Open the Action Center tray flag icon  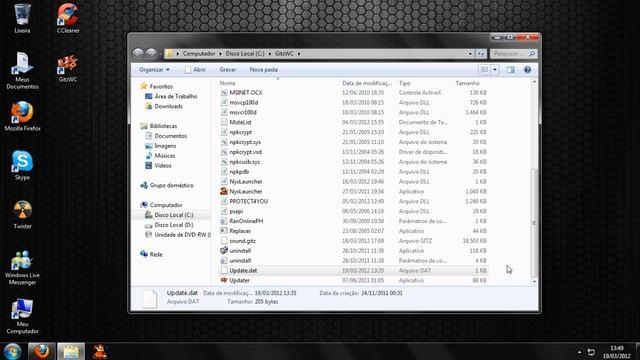pos(591,352)
